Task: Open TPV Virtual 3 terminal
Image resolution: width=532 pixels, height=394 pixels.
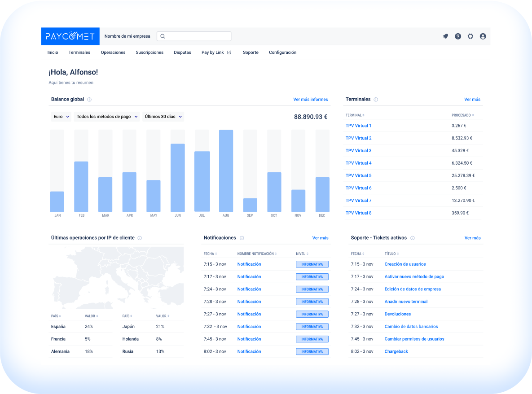Action: [358, 151]
